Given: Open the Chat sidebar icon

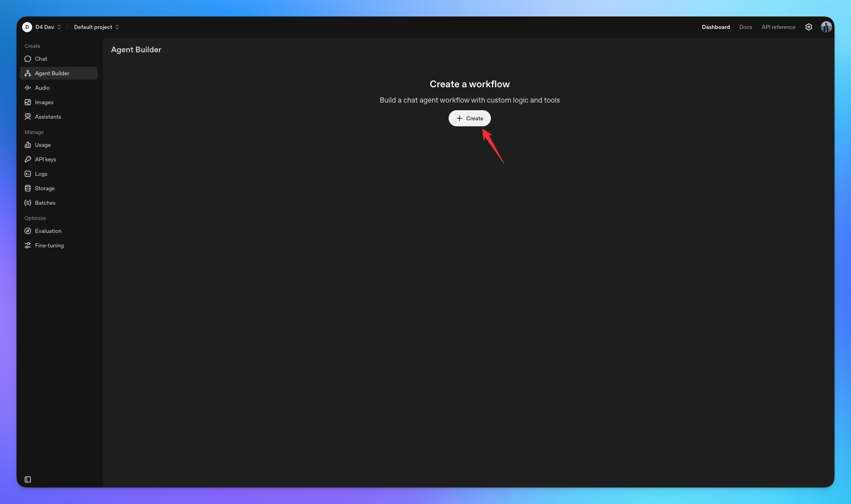Looking at the screenshot, I should [x=28, y=59].
